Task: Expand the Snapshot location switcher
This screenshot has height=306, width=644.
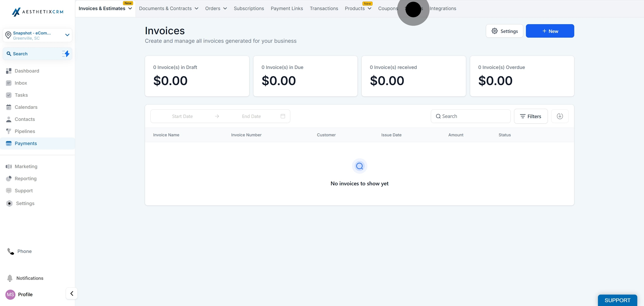Action: 67,35
